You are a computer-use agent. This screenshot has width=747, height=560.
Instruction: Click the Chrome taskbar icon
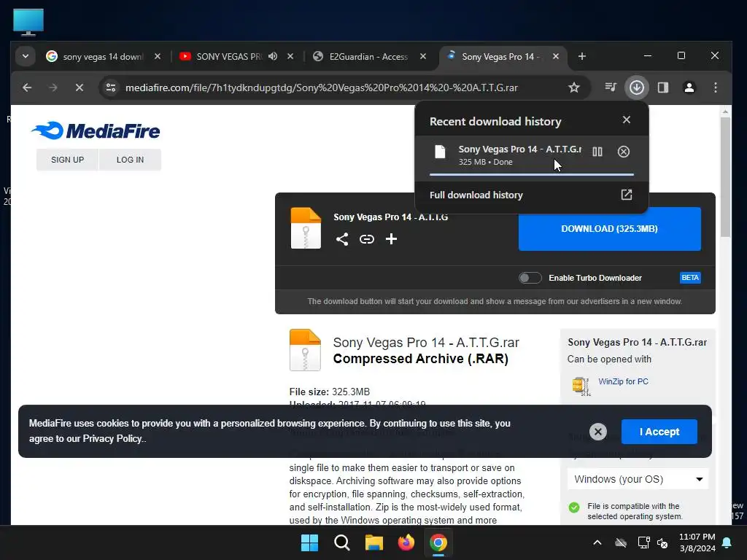click(438, 542)
